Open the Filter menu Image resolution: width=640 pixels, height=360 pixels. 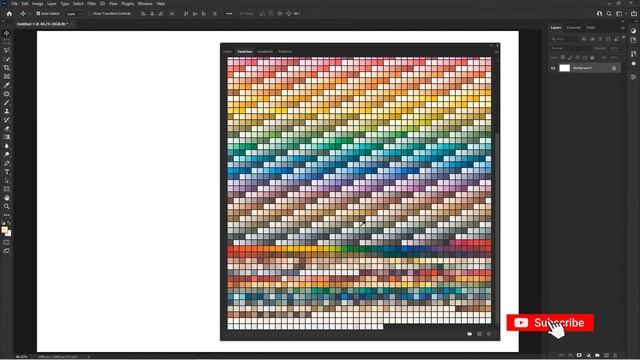(x=91, y=4)
